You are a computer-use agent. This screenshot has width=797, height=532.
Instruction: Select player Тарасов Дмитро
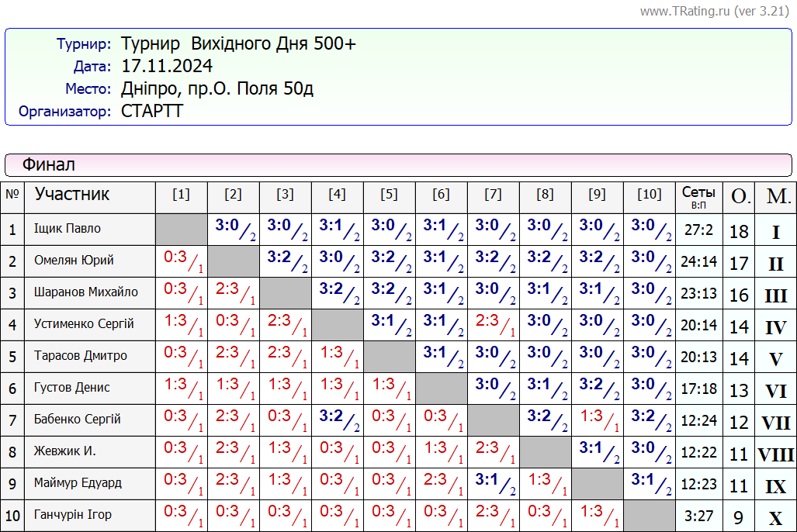pos(81,356)
